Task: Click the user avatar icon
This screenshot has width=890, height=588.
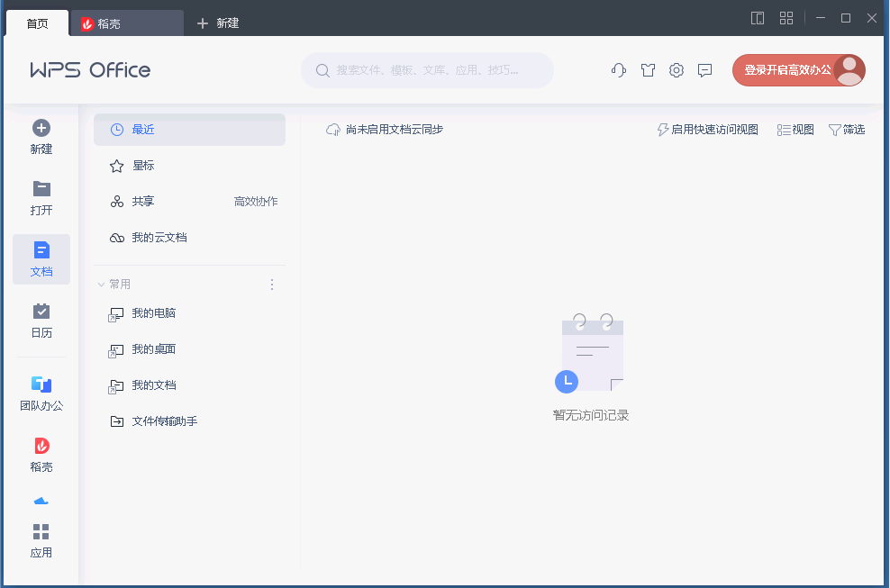Action: (x=849, y=70)
